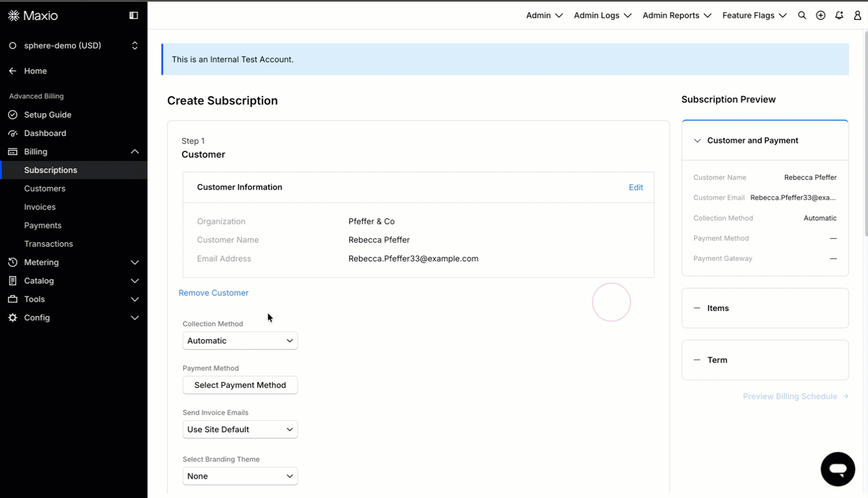Open Setup Guide in sidebar
The image size is (868, 498).
click(x=48, y=115)
